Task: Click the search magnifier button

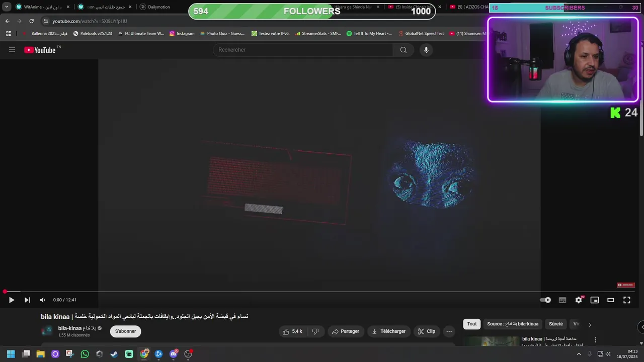Action: click(x=404, y=50)
